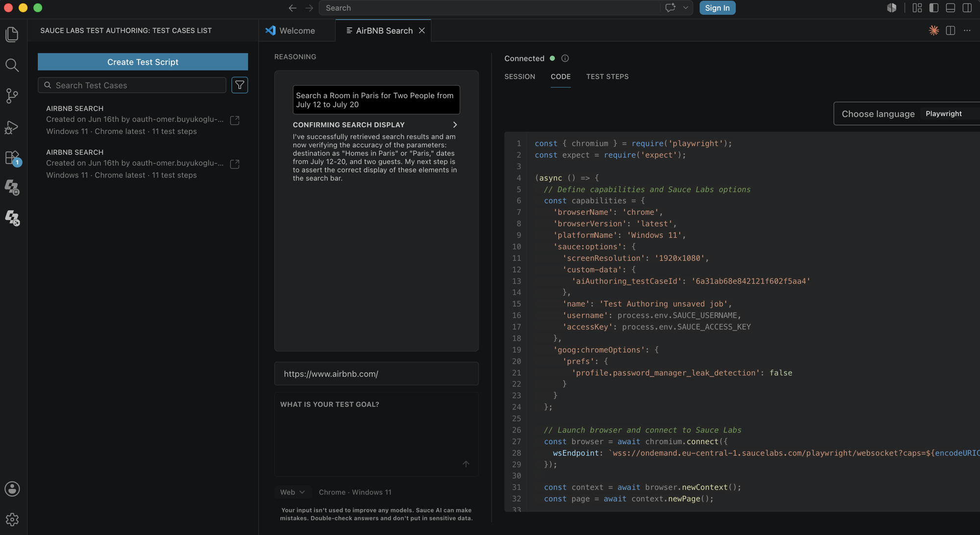The image size is (980, 535).
Task: Open the chat icon in title bar
Action: point(670,8)
